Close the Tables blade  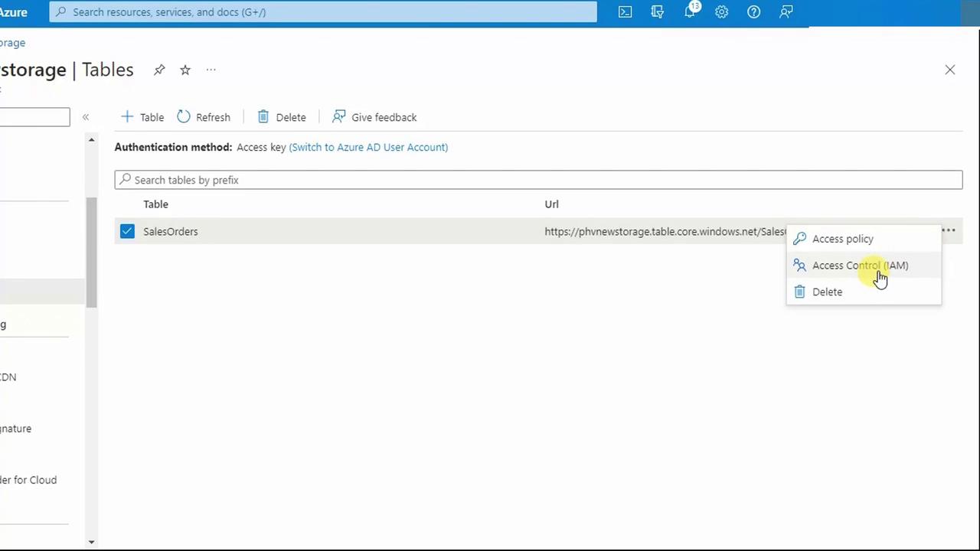[950, 70]
